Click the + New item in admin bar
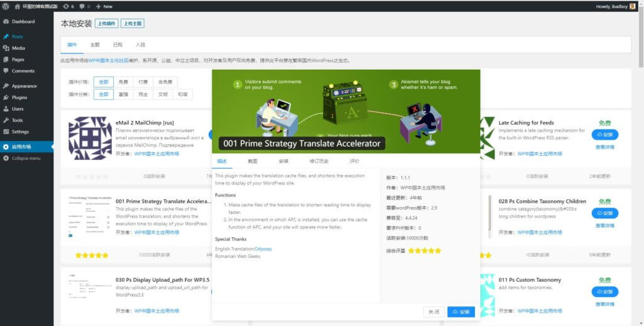644x326 pixels. (x=104, y=6)
